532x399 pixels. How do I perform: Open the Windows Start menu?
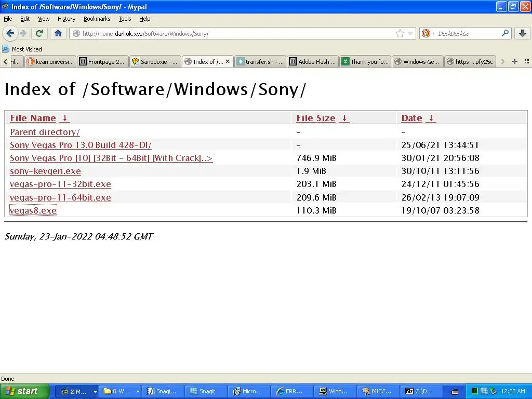[x=25, y=392]
